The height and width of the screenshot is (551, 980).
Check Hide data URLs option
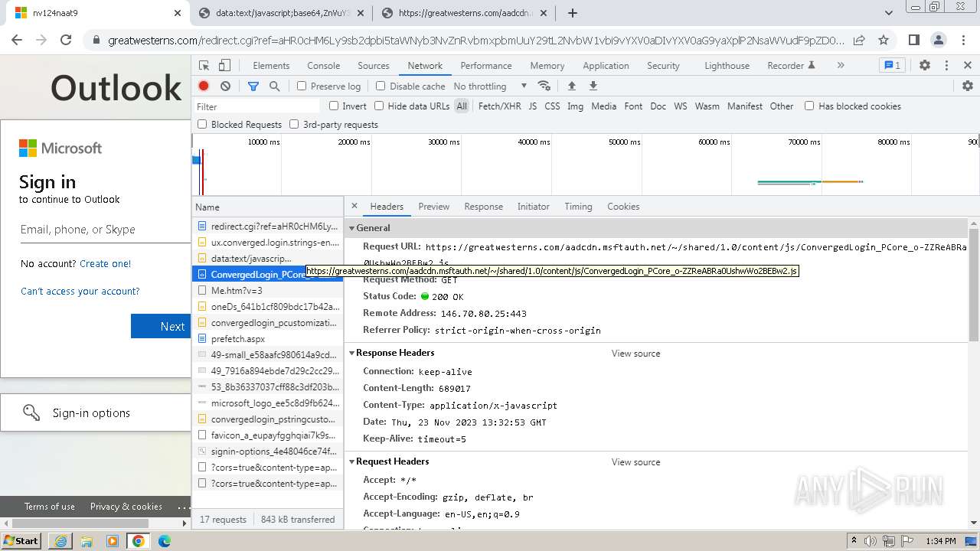tap(379, 106)
